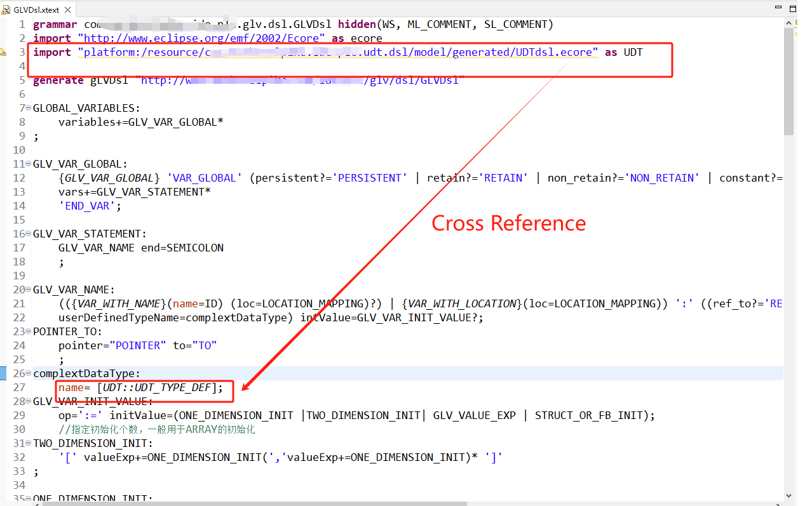The image size is (812, 506).
Task: Close the GLVDsl.xtext tab
Action: [x=67, y=10]
